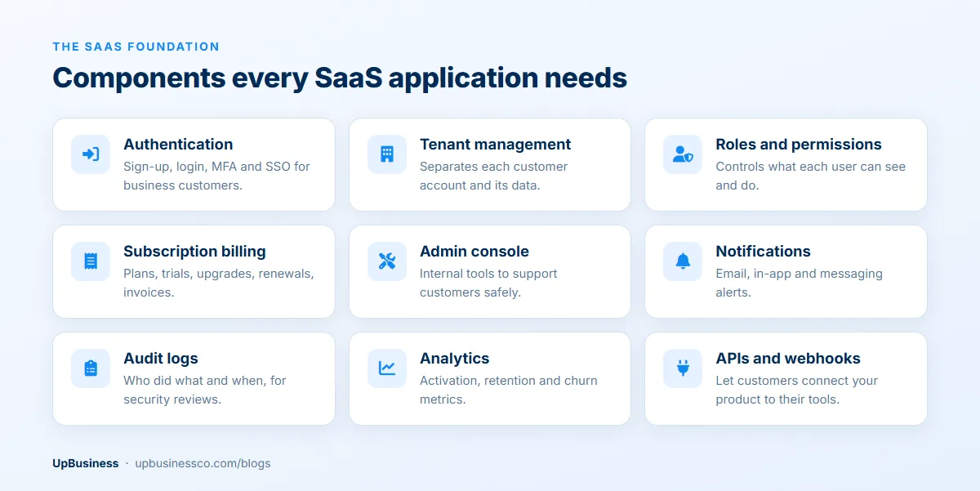Click 'Let customers connect your product' text
The height and width of the screenshot is (491, 980).
pos(797,390)
